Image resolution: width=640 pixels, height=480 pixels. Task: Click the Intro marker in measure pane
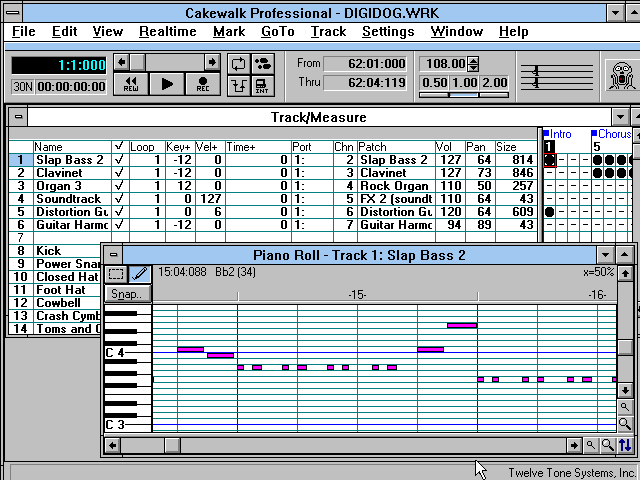pos(558,134)
